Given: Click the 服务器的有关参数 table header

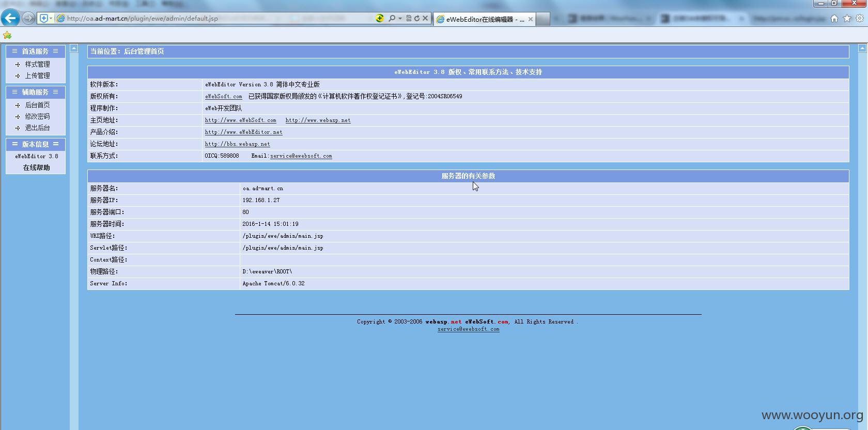Looking at the screenshot, I should (468, 176).
